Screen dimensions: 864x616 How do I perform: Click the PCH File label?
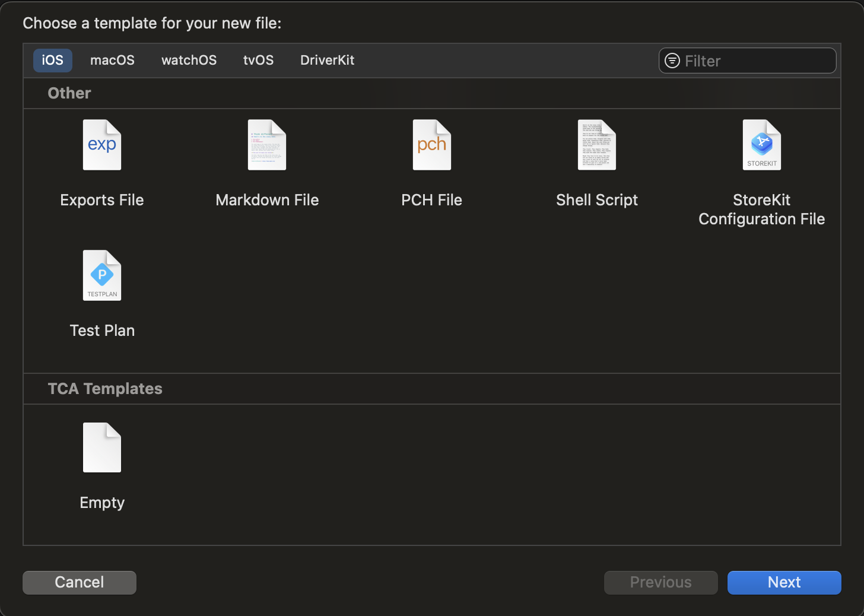pyautogui.click(x=432, y=200)
